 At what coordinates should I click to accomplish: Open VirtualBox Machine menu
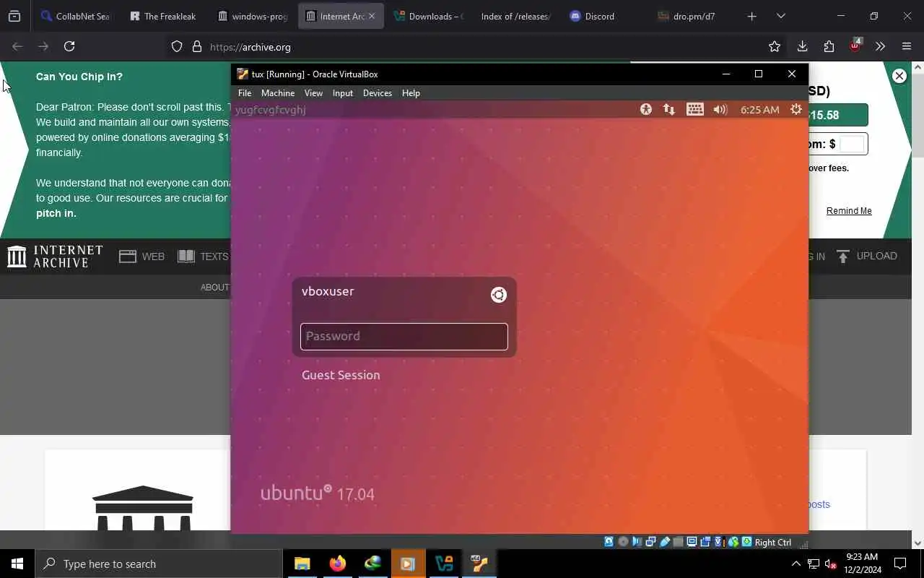click(x=278, y=93)
